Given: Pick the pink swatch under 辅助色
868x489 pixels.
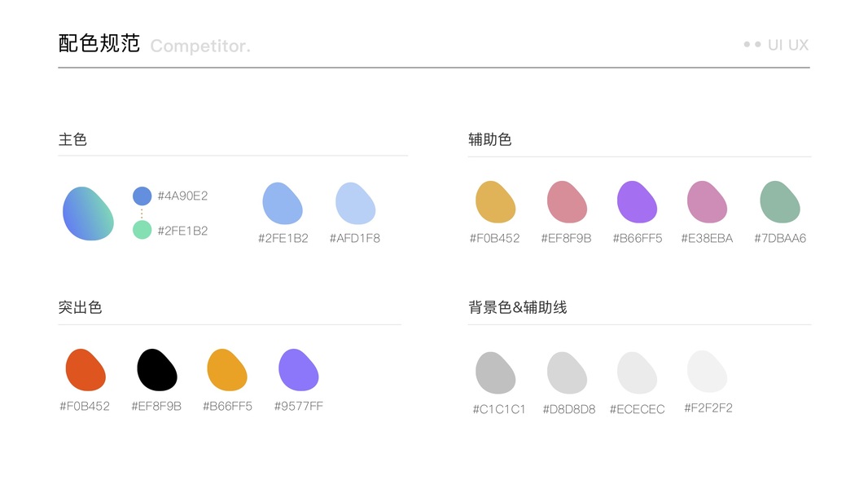Looking at the screenshot, I should [568, 202].
